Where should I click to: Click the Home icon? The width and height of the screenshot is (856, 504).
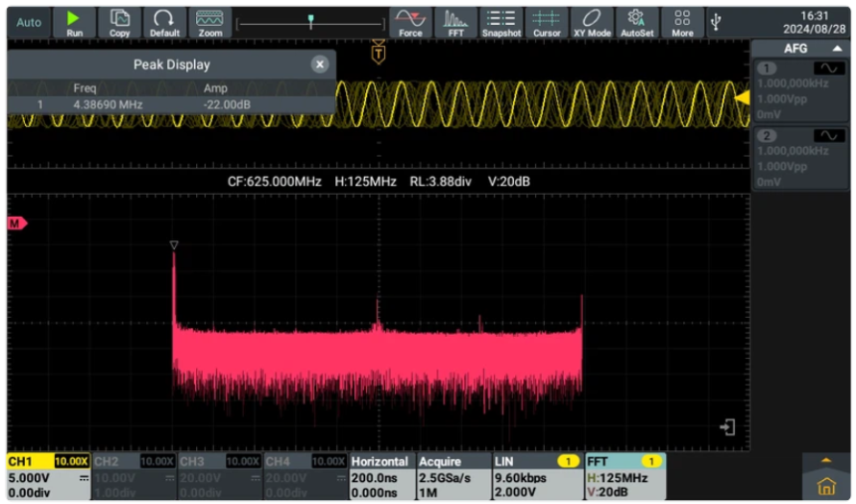[x=825, y=486]
